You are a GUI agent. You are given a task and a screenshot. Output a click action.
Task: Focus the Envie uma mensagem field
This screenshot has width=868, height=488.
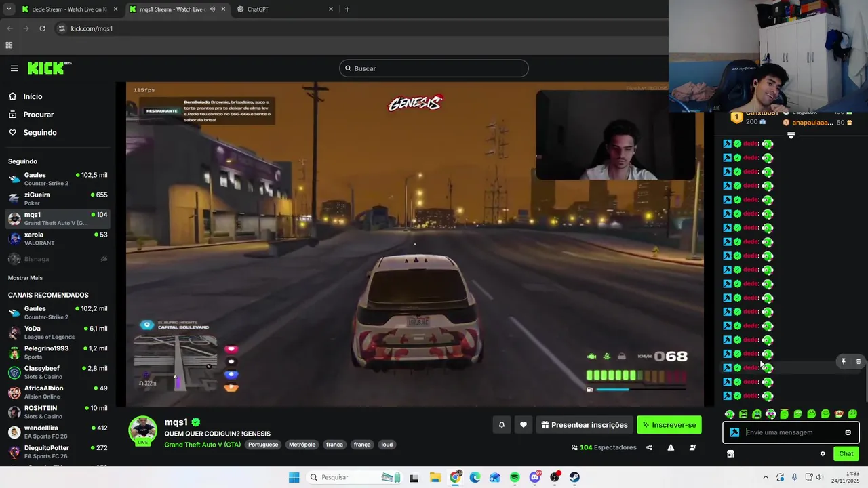792,432
